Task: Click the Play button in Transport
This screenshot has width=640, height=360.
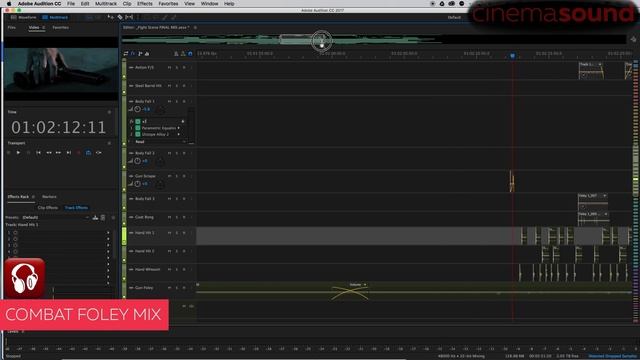Action: 18,153
